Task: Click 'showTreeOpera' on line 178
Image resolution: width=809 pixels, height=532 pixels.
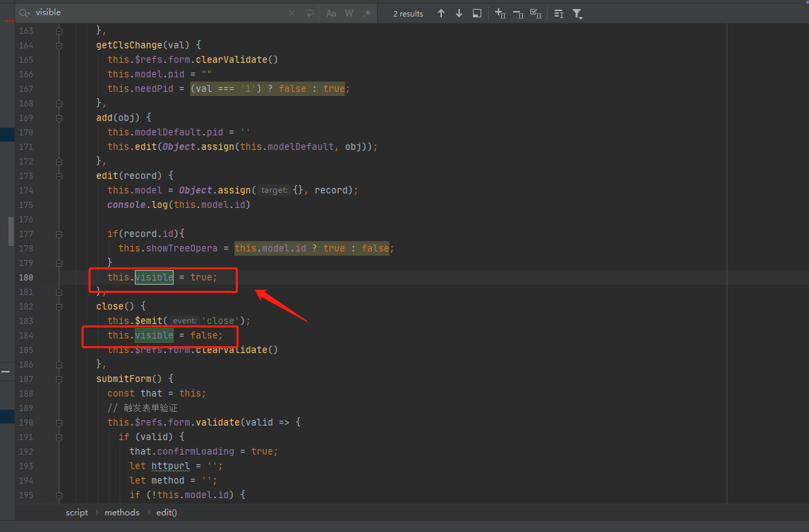Action: 182,249
